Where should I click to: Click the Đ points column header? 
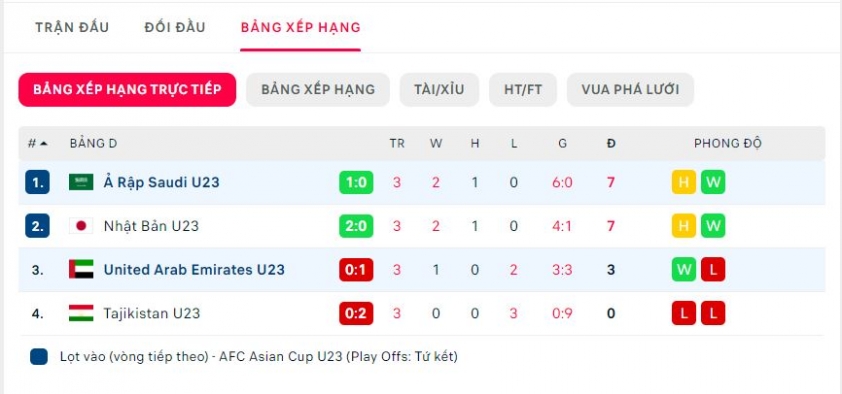(611, 143)
